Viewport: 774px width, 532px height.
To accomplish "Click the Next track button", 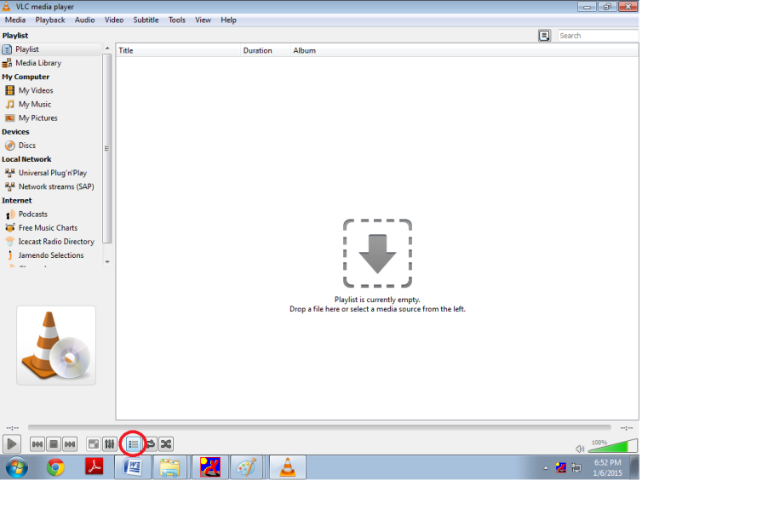I will click(x=70, y=444).
